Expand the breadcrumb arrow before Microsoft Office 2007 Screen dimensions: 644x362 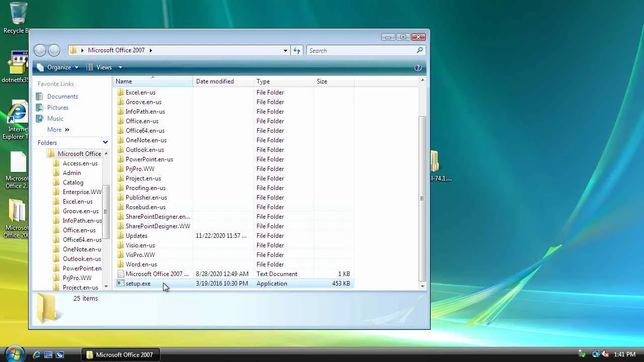(82, 50)
